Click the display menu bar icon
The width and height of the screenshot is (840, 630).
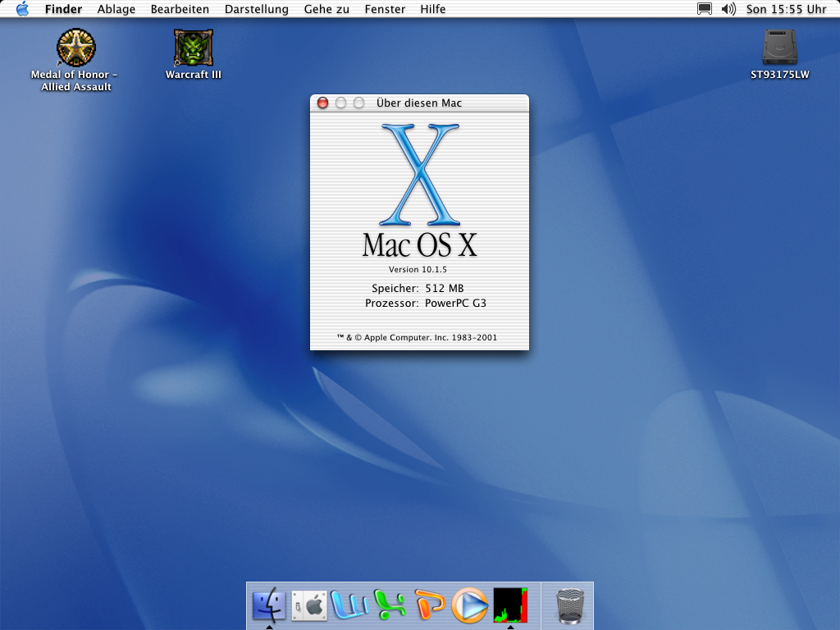point(705,9)
